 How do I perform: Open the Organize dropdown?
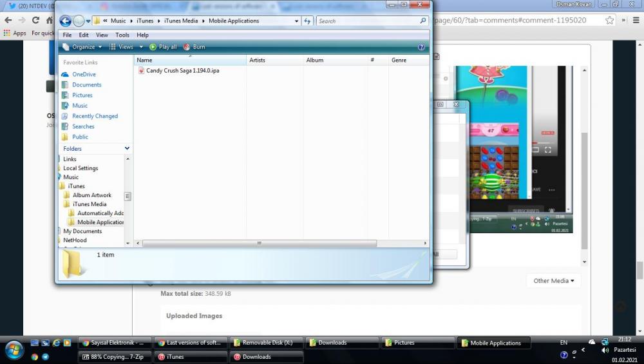[x=82, y=47]
